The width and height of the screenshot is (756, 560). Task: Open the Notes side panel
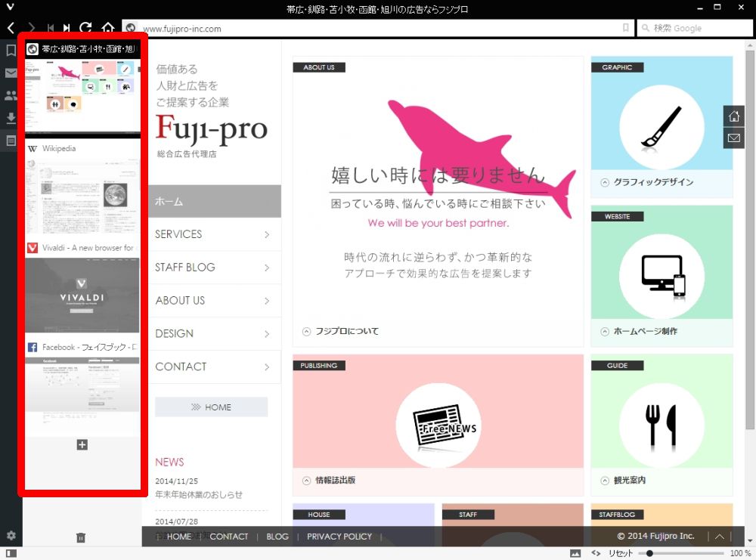pyautogui.click(x=11, y=141)
